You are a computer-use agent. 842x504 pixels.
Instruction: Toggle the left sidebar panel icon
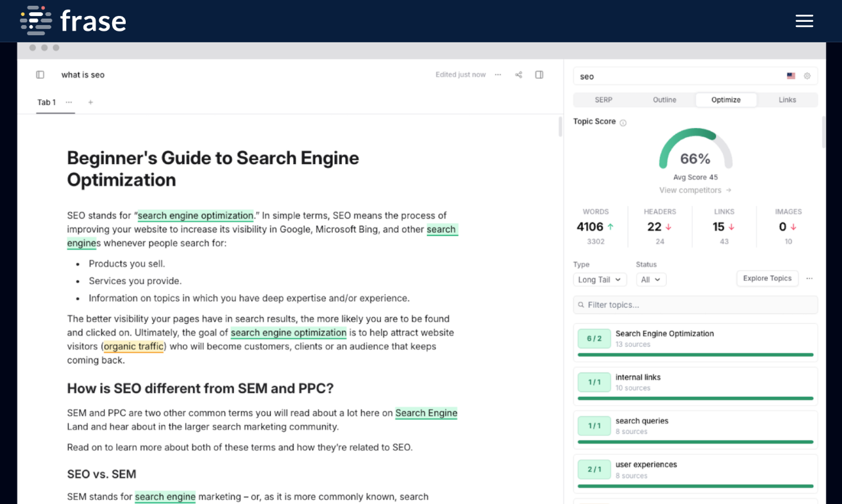click(x=40, y=74)
